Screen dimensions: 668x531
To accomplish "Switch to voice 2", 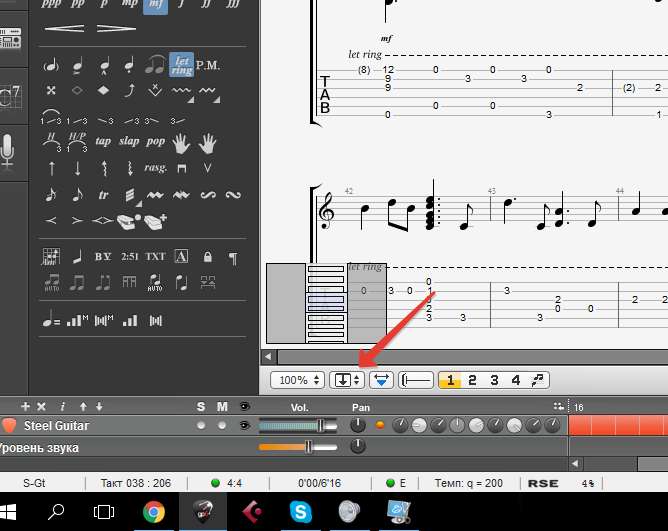I will (472, 380).
